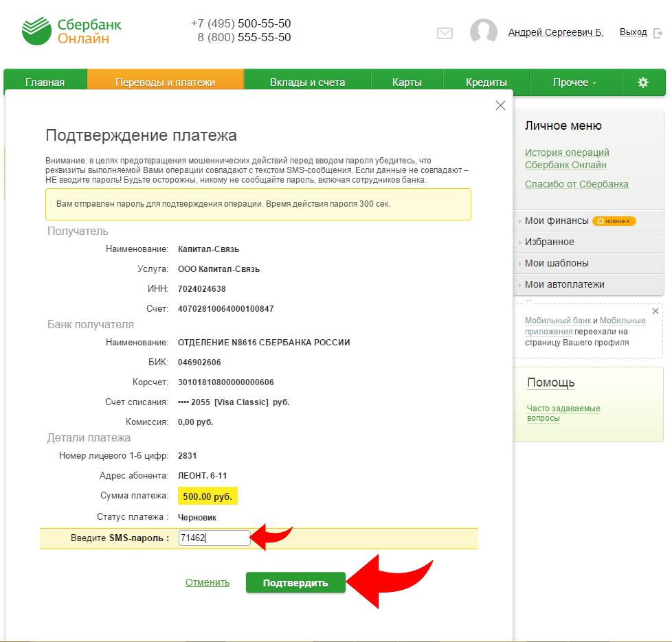672x642 pixels.
Task: Click the 'Помощь' heading
Action: point(550,382)
